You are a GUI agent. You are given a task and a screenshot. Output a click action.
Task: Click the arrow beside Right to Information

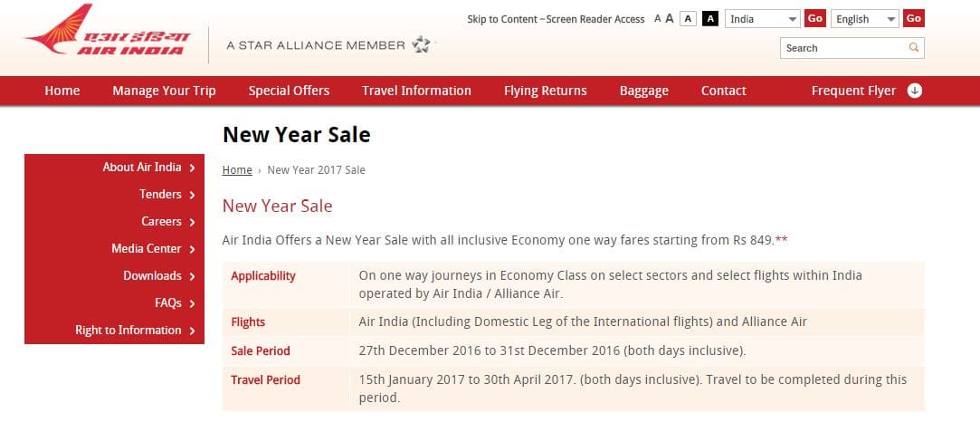[x=193, y=331]
